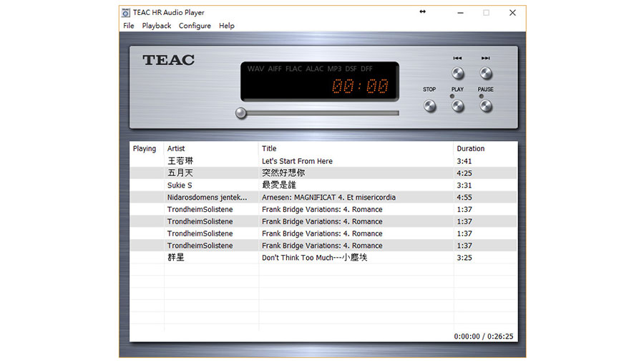The image size is (644, 363).
Task: Open the Configure menu
Action: 195,26
